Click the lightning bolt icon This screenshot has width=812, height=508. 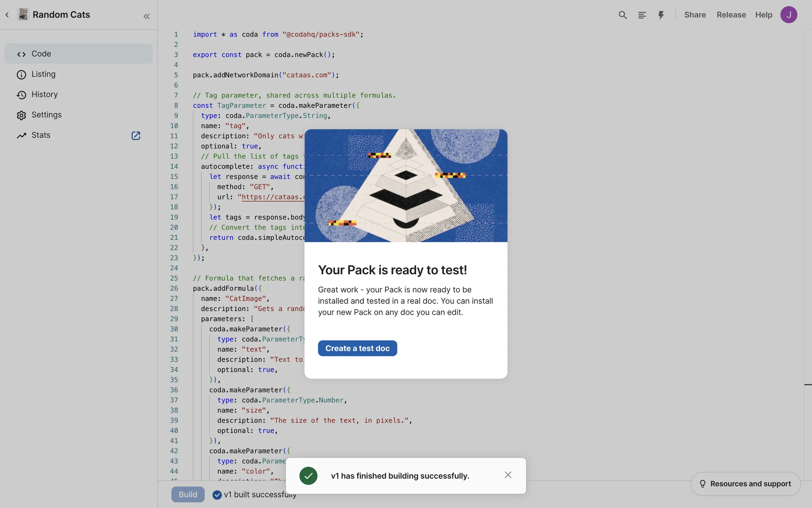[x=661, y=15]
